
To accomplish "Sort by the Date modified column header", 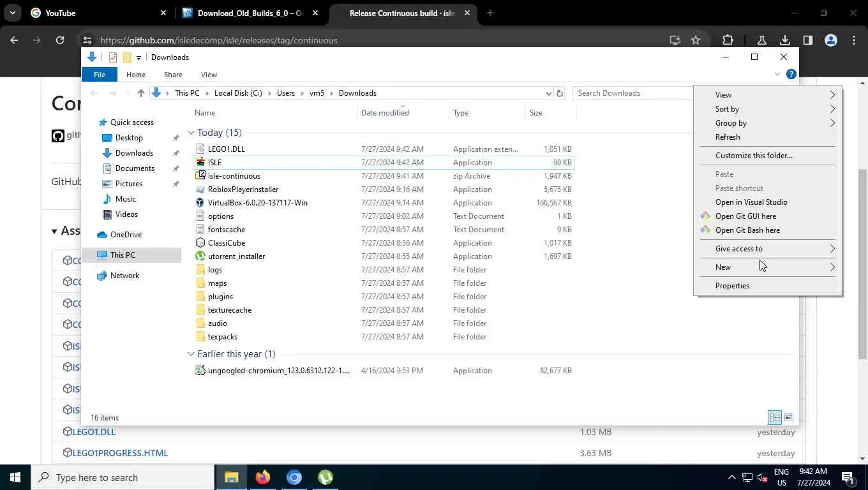I will [x=403, y=113].
